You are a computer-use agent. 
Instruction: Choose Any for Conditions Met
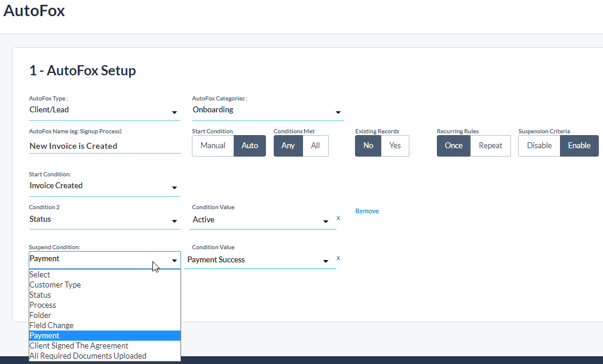point(288,146)
